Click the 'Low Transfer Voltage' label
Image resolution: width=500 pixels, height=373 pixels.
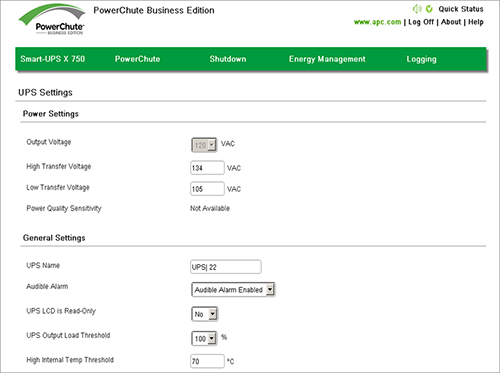[58, 187]
